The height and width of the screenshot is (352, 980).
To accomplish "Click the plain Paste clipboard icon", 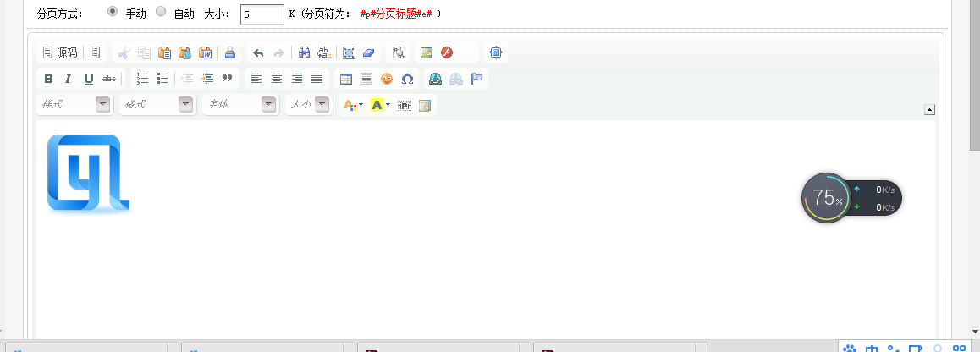I will click(x=165, y=52).
